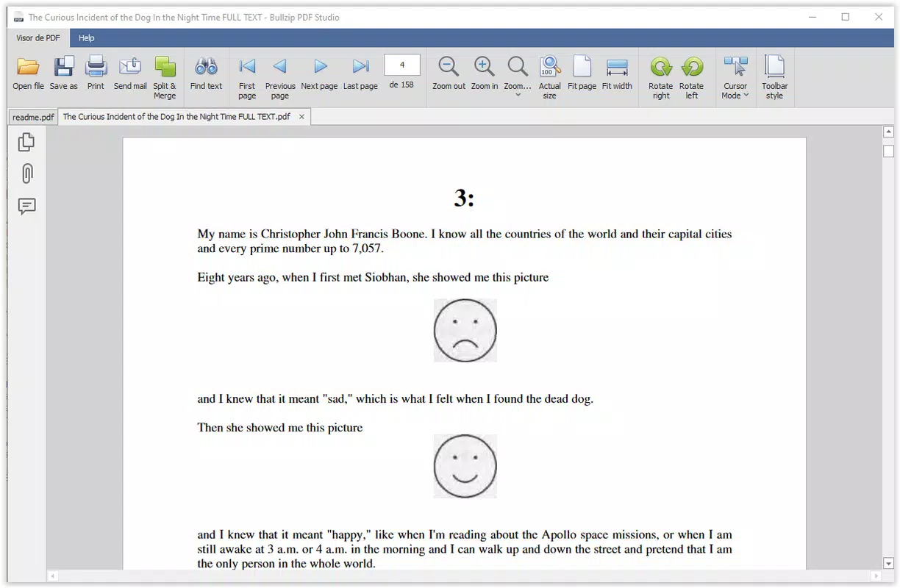Click the horizontal scrollbar right arrow
This screenshot has height=588, width=900.
pyautogui.click(x=875, y=576)
